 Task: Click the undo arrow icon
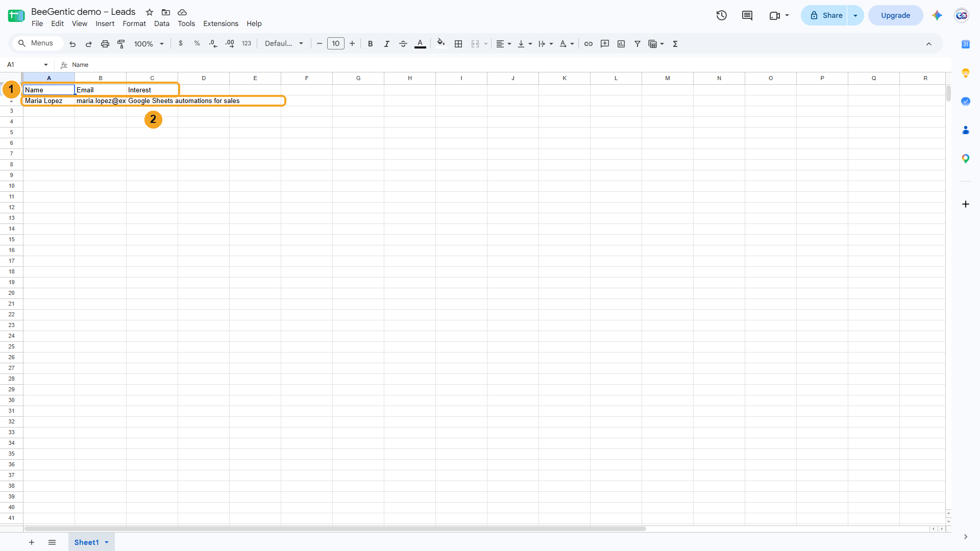click(x=72, y=44)
